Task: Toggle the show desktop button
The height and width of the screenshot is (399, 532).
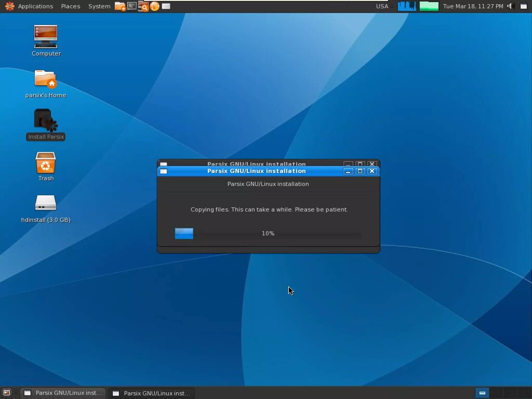Action: point(7,393)
